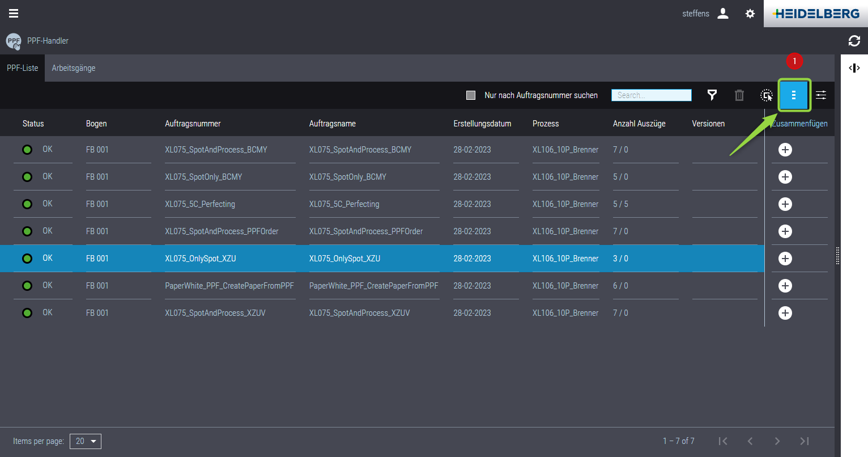Open the filter funnel icon
This screenshot has height=457, width=868.
[712, 95]
